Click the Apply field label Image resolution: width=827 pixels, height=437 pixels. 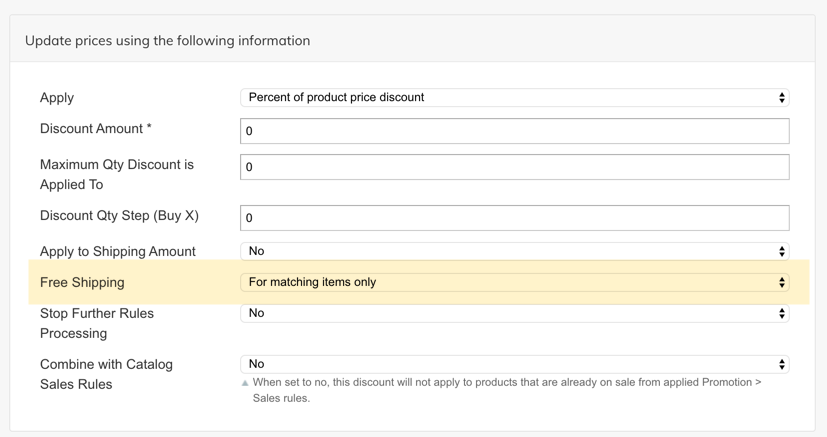tap(57, 98)
